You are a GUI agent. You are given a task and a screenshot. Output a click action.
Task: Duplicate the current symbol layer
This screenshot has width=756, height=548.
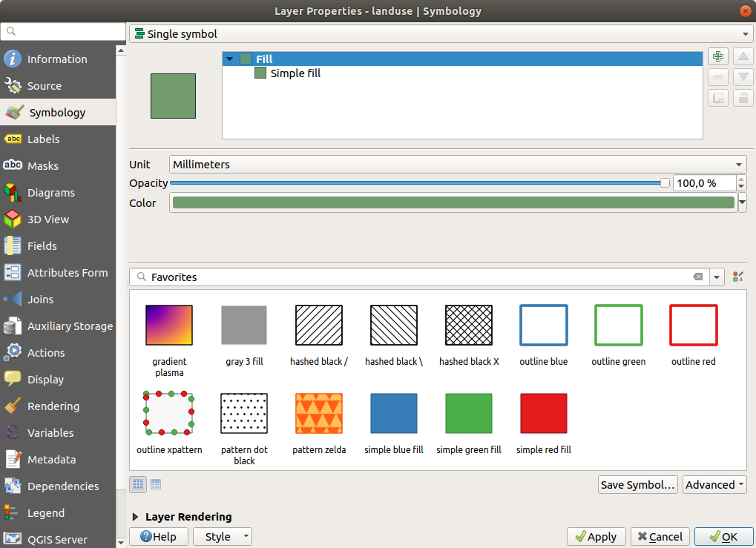pos(717,97)
